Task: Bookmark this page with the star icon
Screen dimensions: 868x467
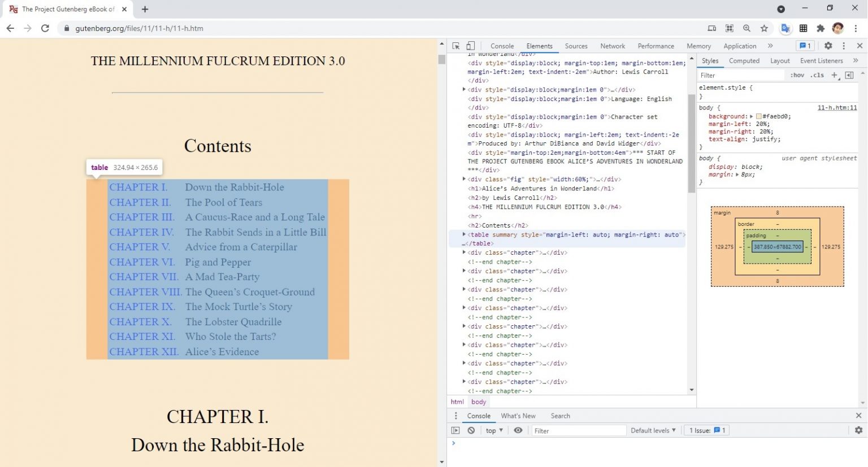Action: click(x=764, y=28)
